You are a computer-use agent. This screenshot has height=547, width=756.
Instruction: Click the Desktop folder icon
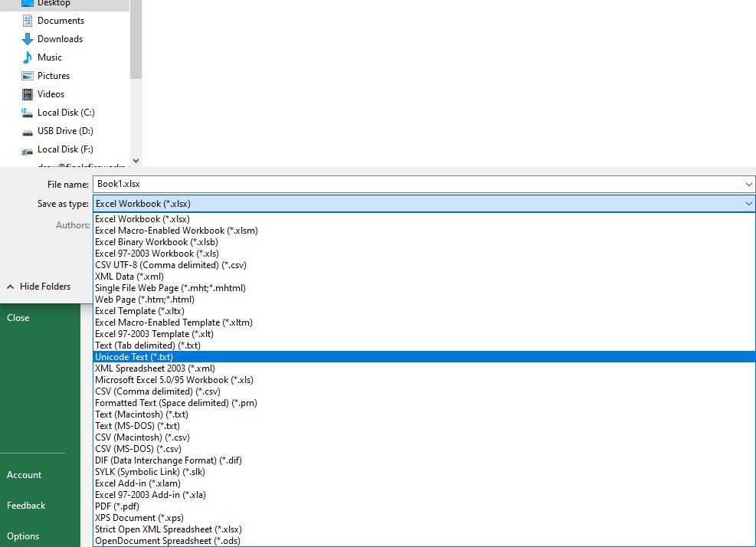point(28,3)
